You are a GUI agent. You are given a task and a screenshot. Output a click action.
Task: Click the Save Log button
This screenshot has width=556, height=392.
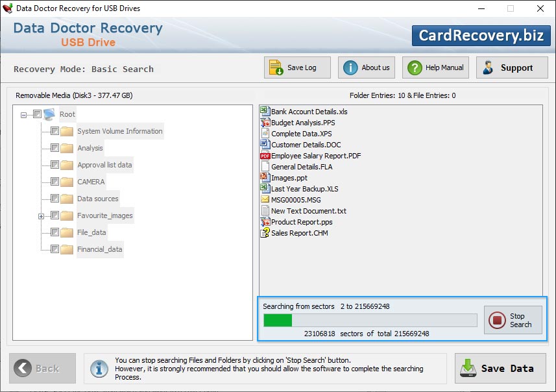(x=297, y=67)
